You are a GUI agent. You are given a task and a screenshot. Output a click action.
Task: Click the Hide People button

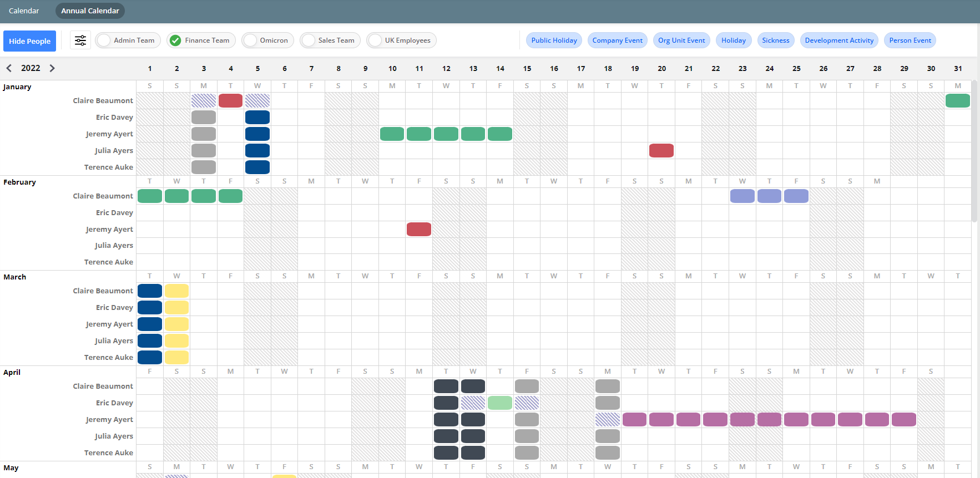(x=29, y=41)
